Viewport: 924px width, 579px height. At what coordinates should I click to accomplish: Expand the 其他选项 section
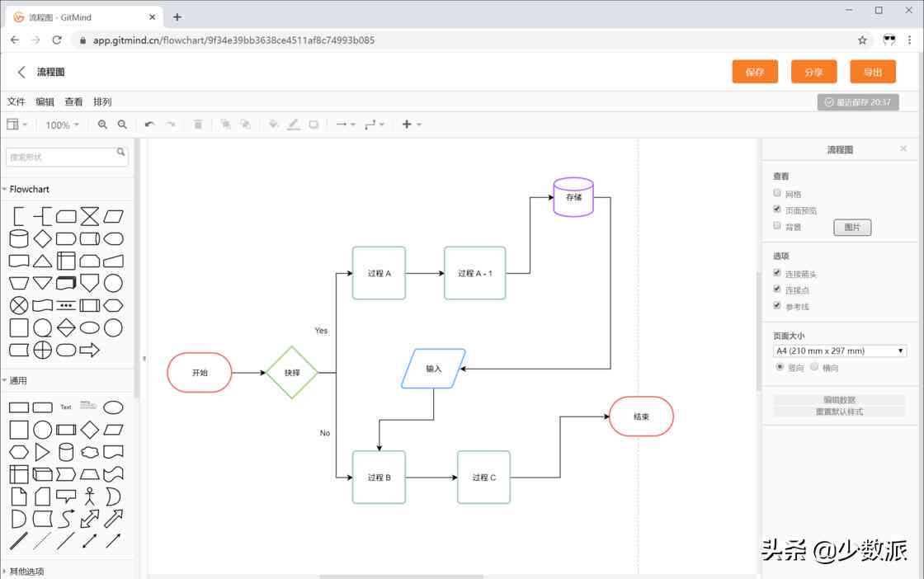pos(23,571)
